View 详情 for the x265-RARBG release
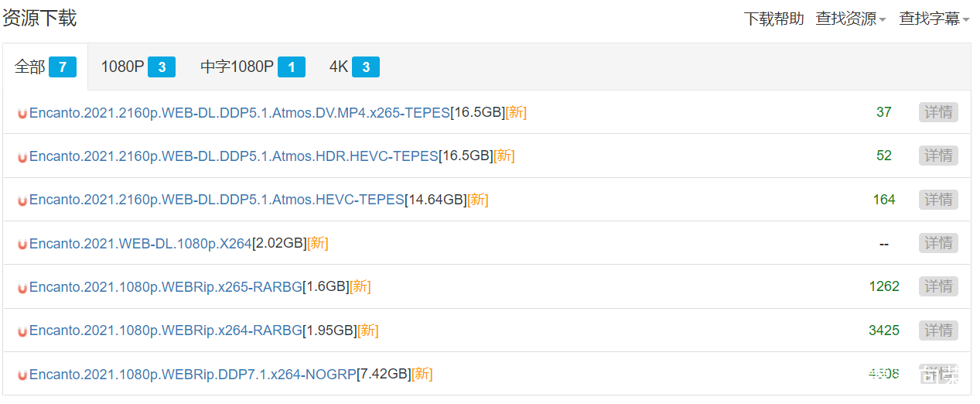The height and width of the screenshot is (404, 980). tap(938, 286)
